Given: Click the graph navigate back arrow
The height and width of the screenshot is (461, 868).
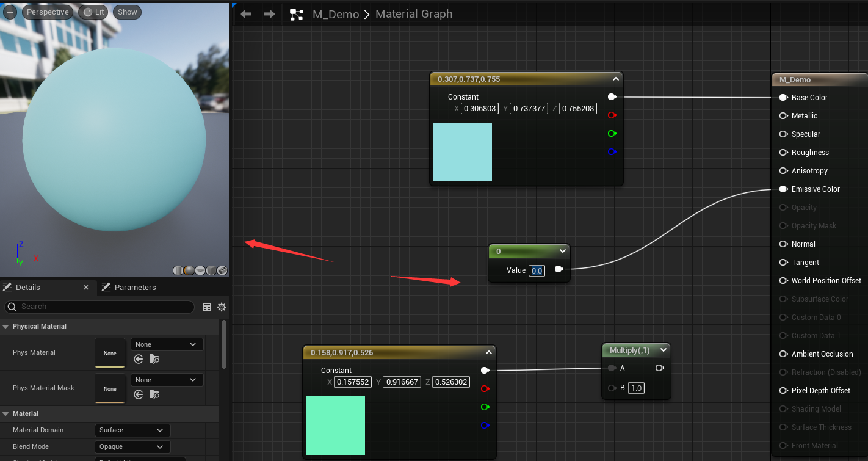Looking at the screenshot, I should coord(246,14).
